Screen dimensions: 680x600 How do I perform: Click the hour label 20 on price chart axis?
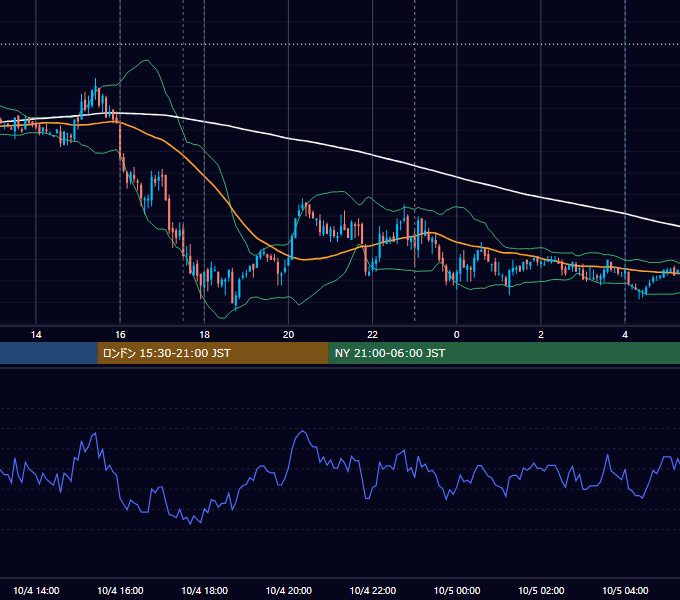tap(288, 335)
